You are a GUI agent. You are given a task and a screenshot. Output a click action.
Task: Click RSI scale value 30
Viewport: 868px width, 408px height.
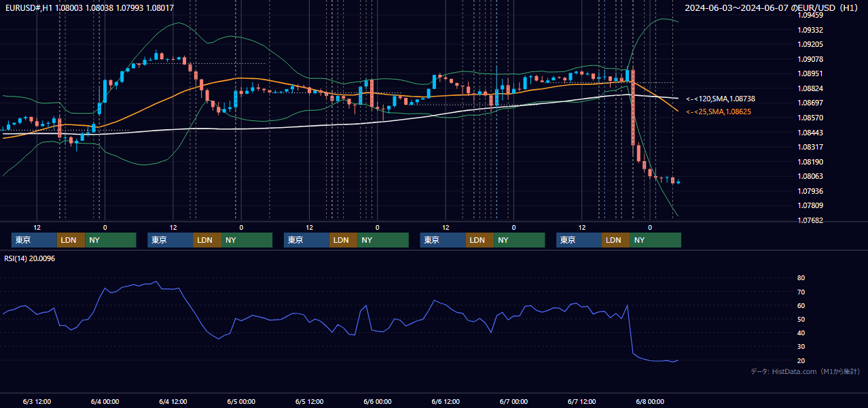pos(801,347)
